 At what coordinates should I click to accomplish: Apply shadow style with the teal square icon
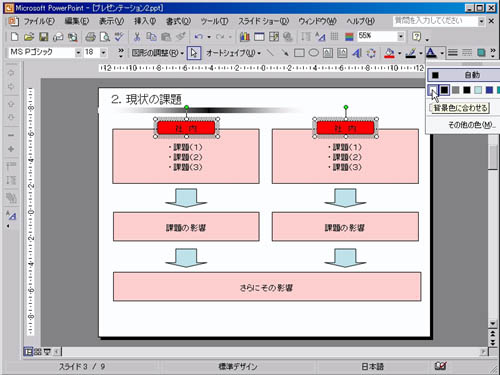tap(481, 53)
